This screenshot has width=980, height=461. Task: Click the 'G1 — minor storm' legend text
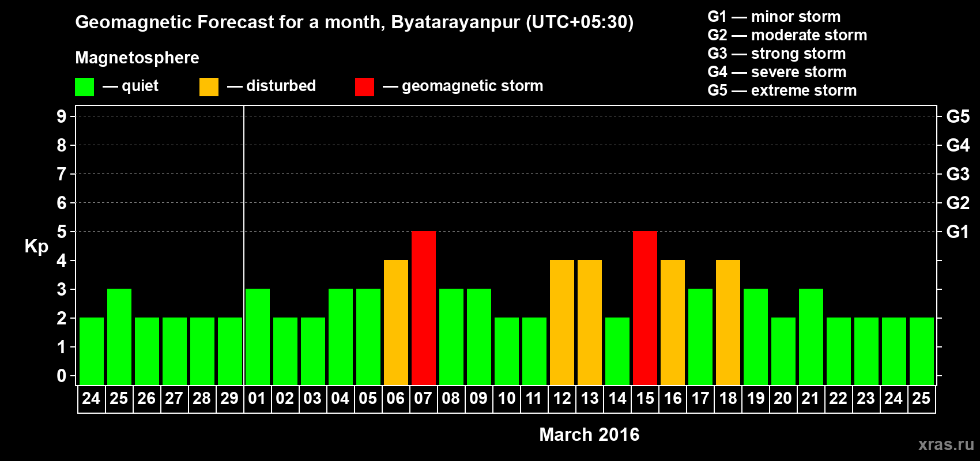(774, 17)
